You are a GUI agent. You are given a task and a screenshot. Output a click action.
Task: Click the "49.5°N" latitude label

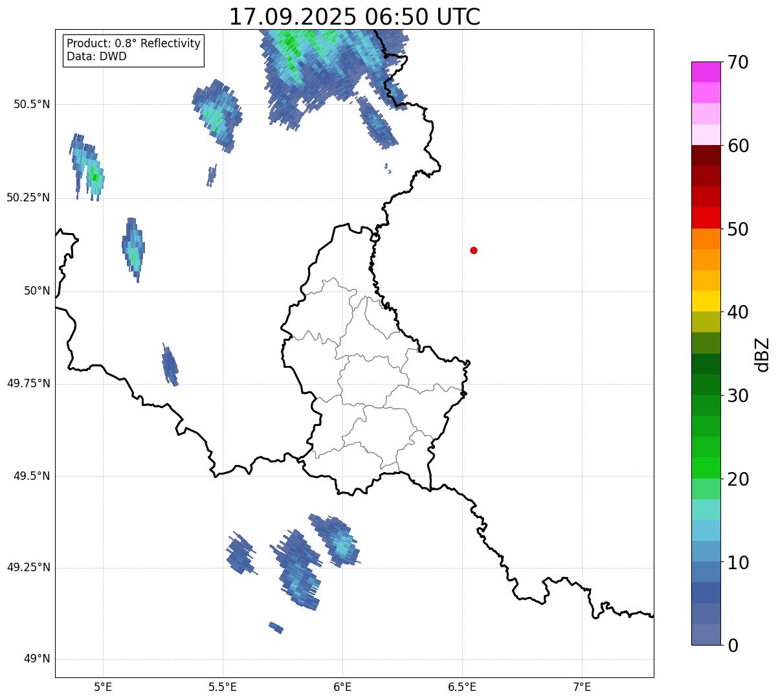(x=32, y=476)
